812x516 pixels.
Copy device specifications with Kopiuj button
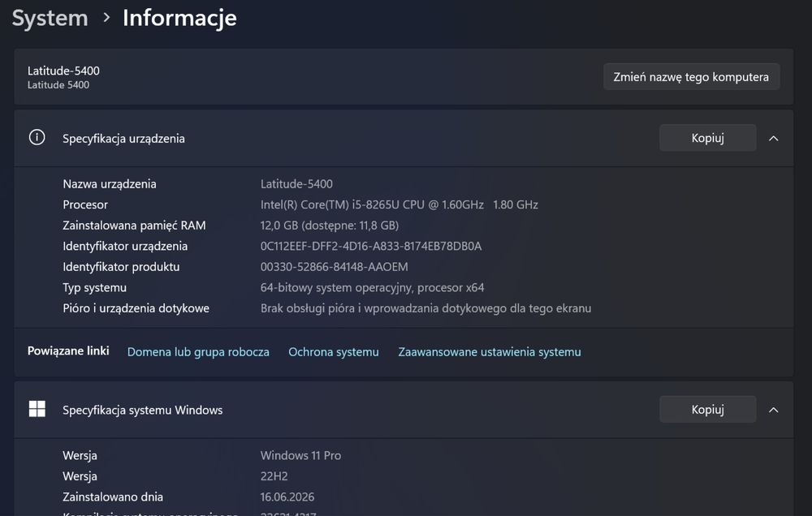click(x=707, y=138)
